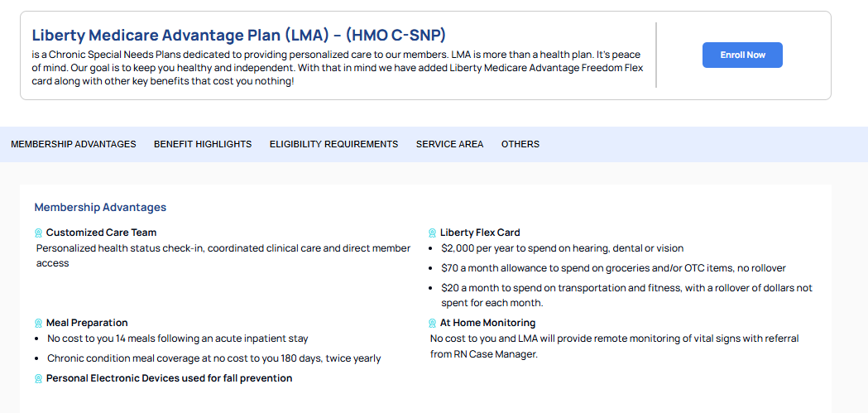Viewport: 868px width, 413px height.
Task: Click the badge icon beside Liberty Flex Card
Action: click(432, 233)
